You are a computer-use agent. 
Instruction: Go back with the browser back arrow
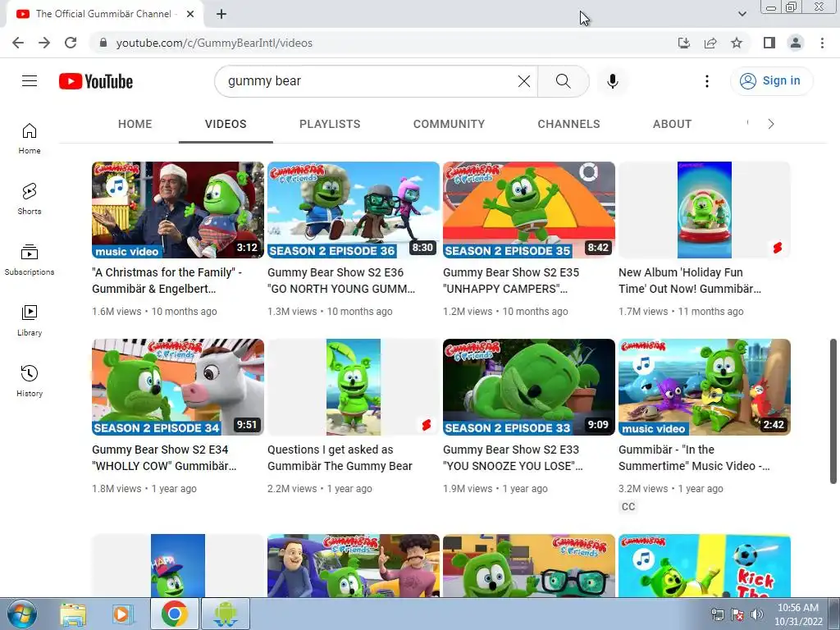pyautogui.click(x=18, y=43)
